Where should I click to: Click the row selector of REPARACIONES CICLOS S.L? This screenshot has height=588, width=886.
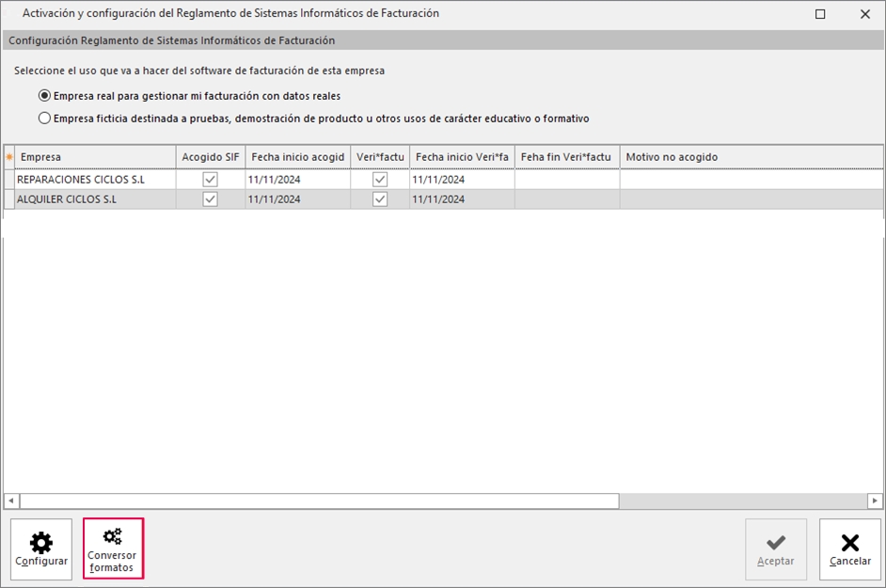point(9,180)
